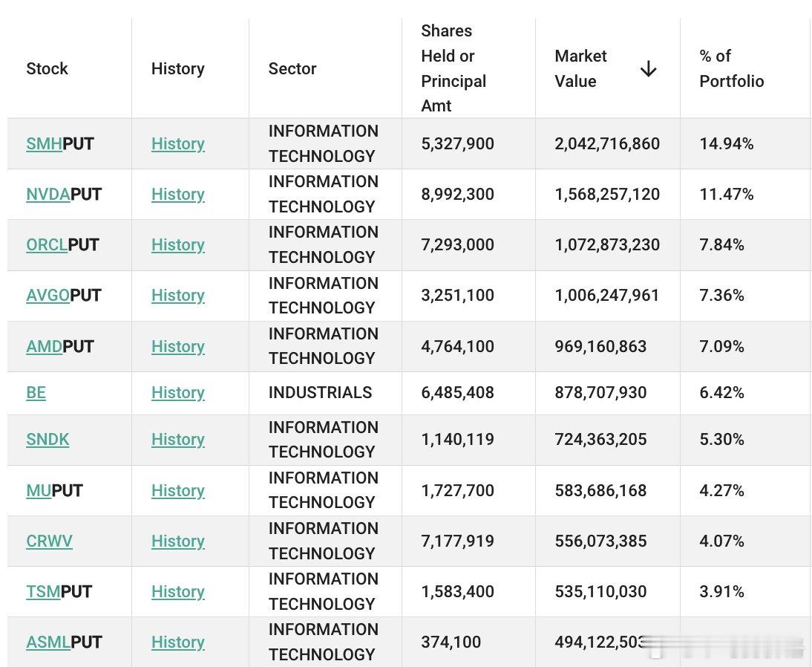Open the ASML ticker link
Viewport: 812px width, 667px height.
[48, 642]
